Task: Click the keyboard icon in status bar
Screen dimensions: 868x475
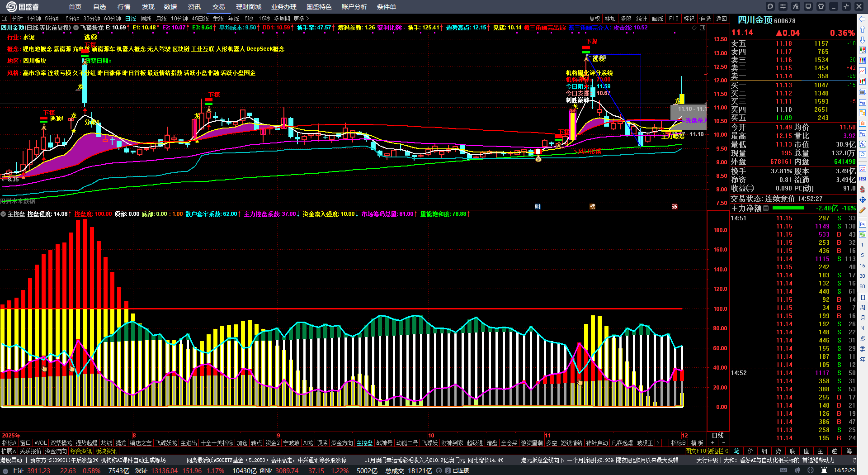Action: pos(783,470)
